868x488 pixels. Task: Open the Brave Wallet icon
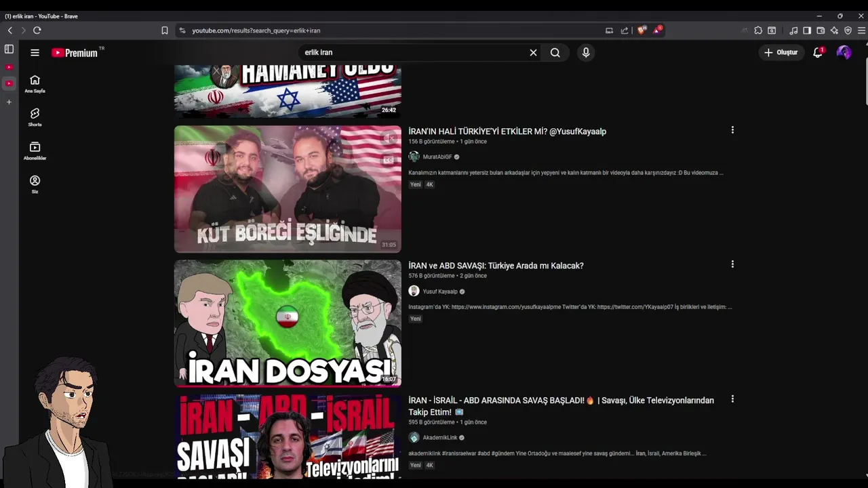tap(821, 30)
